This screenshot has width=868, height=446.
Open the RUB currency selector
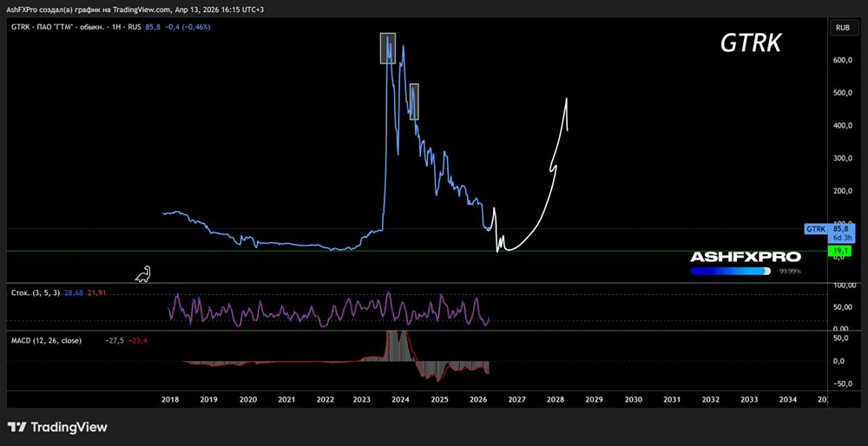point(843,27)
